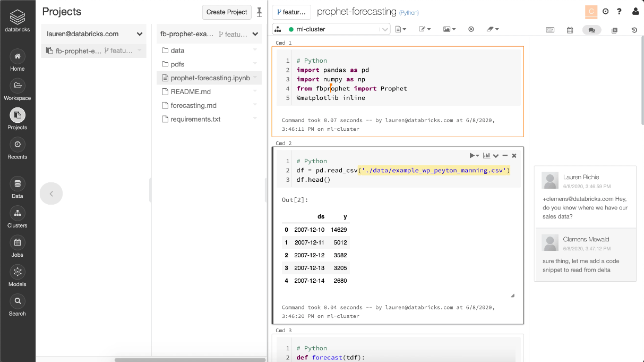Viewport: 644px width, 362px height.
Task: Open the schedule calendar icon
Action: click(570, 30)
